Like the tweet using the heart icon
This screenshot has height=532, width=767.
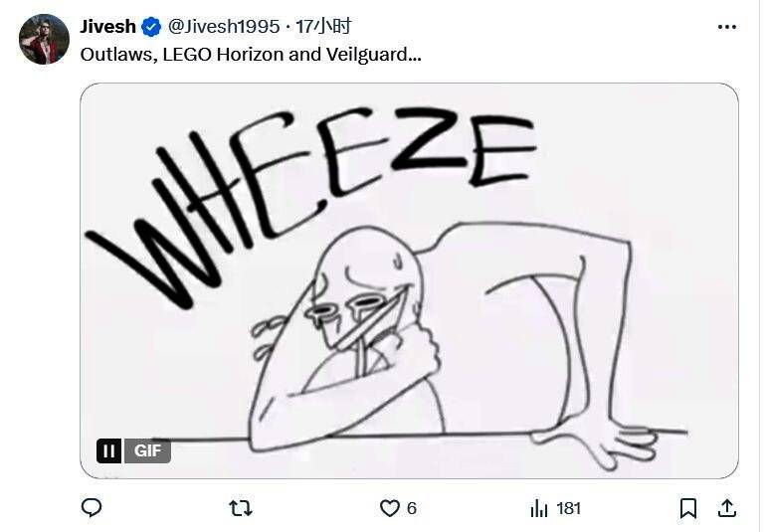click(390, 508)
